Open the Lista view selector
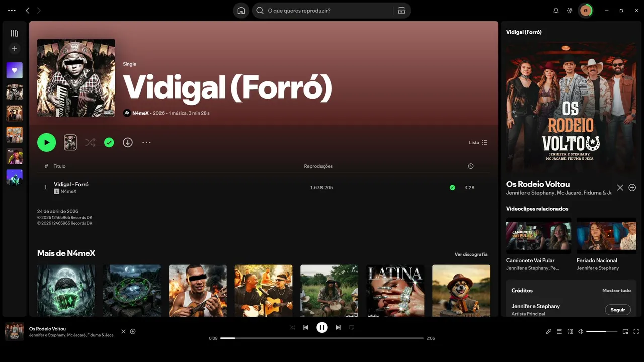This screenshot has height=362, width=644. point(478,142)
